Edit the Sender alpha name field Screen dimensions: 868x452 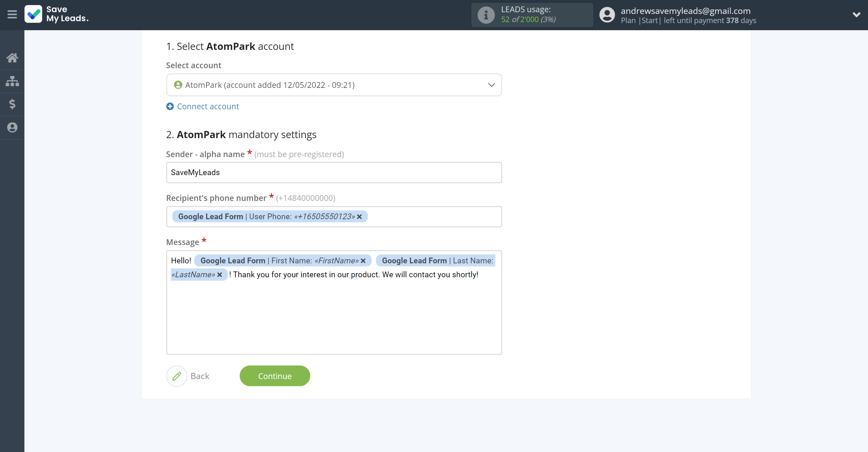point(334,172)
